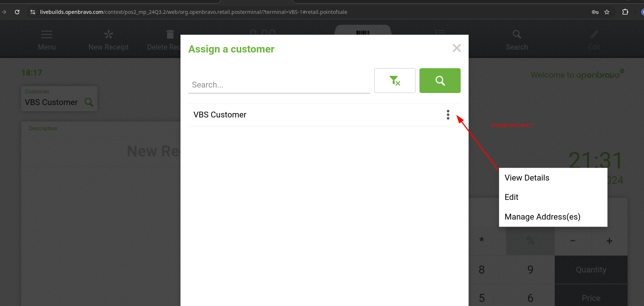Screen dimensions: 644x306
Task: Click the browser address bar URL
Action: pyautogui.click(x=194, y=12)
